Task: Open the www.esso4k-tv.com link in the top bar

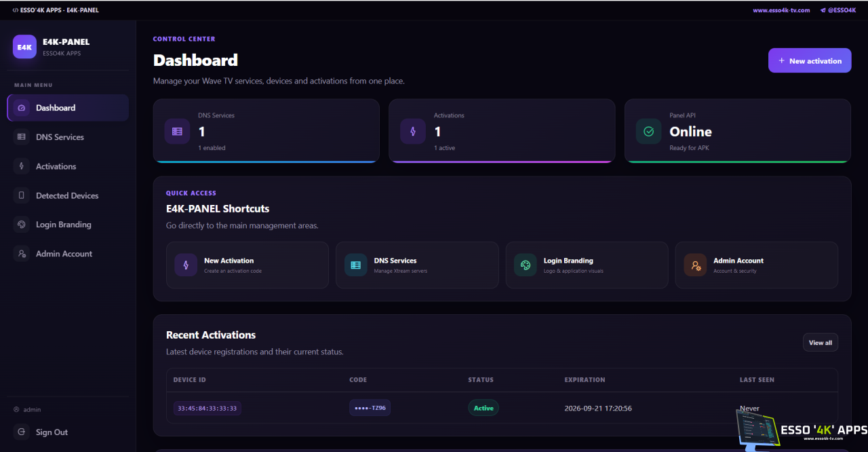Action: pyautogui.click(x=781, y=10)
